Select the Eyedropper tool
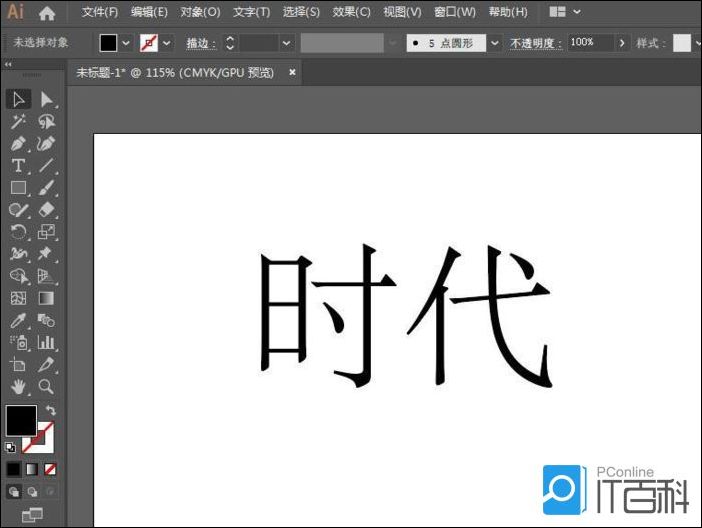Viewport: 702px width, 528px height. pos(18,321)
